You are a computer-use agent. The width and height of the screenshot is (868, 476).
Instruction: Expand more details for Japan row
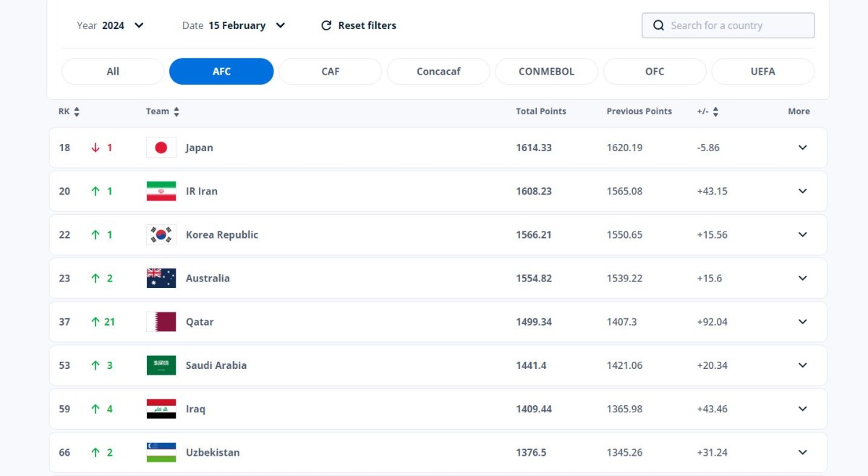[802, 148]
